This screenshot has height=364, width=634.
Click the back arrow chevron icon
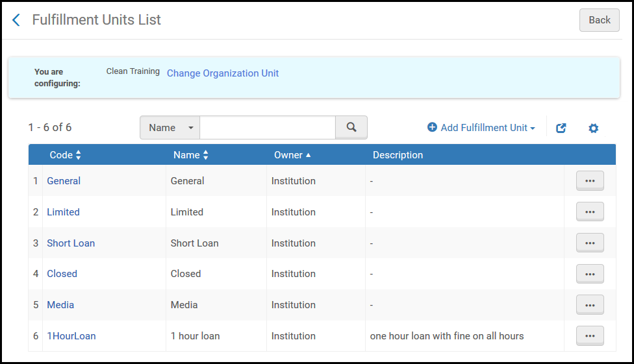(x=16, y=20)
